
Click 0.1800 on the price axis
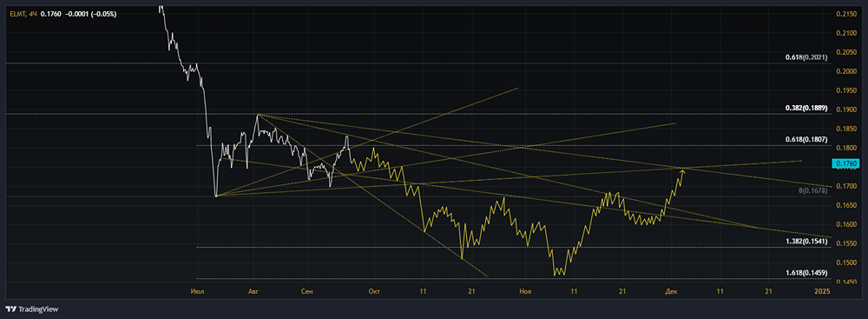pos(847,148)
